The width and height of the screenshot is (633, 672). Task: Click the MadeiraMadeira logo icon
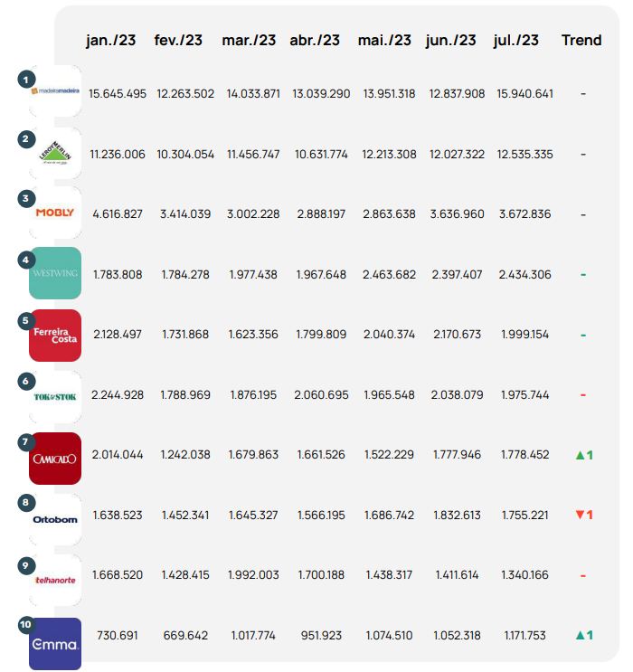click(56, 91)
